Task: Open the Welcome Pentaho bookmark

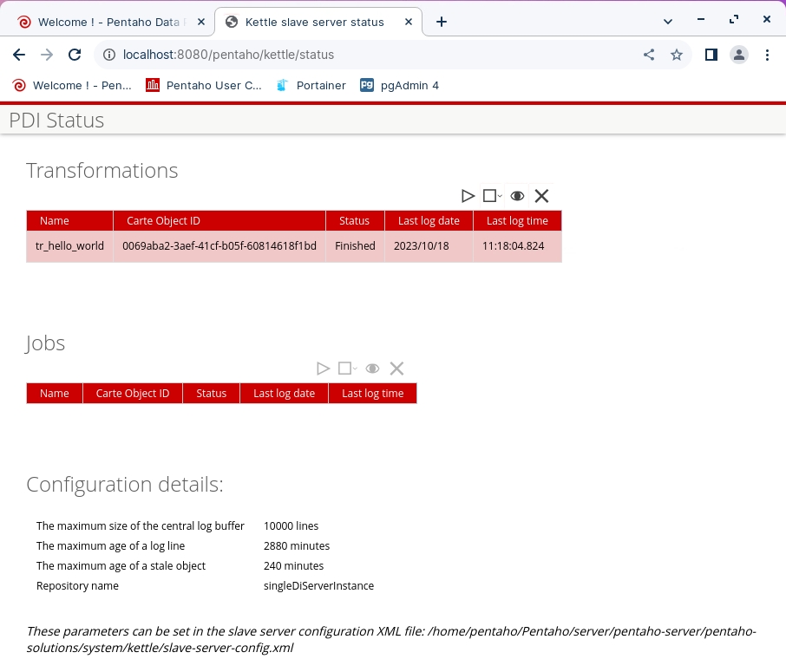Action: 72,86
